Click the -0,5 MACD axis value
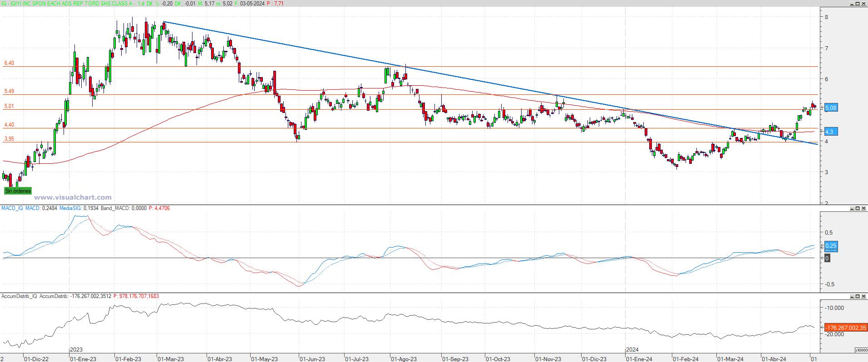868x362 pixels. (829, 284)
